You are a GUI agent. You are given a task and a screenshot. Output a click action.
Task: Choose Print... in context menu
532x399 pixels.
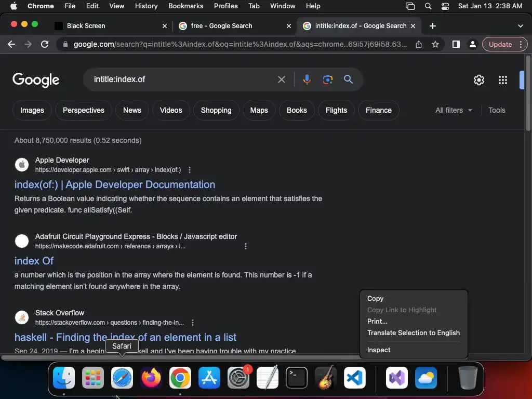(x=414, y=321)
